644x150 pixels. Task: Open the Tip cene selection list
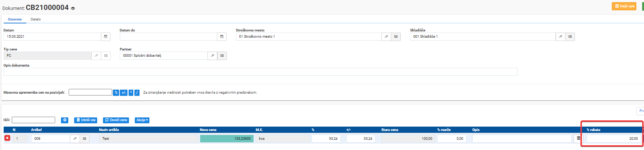tap(106, 56)
